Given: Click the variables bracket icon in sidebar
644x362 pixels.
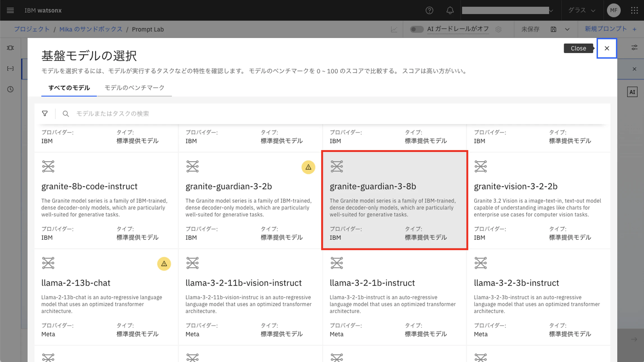Looking at the screenshot, I should pos(10,69).
